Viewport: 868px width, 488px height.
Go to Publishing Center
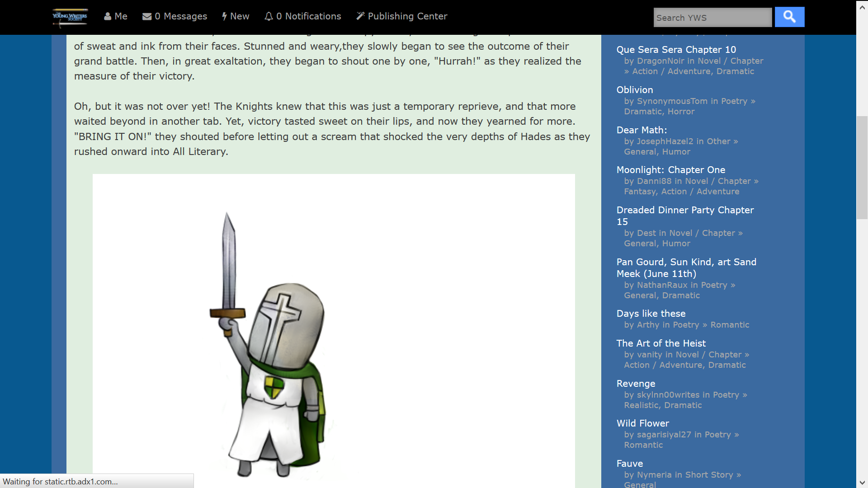pos(402,16)
